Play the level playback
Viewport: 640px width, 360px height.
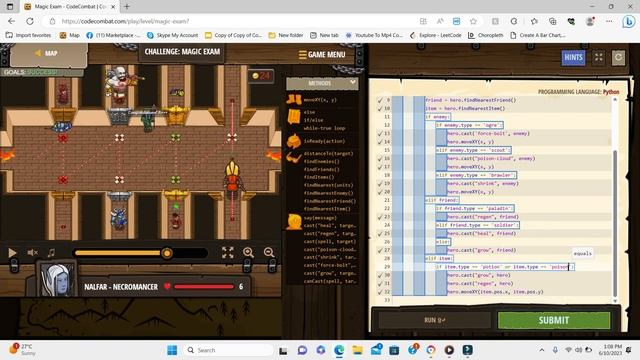pos(13,253)
